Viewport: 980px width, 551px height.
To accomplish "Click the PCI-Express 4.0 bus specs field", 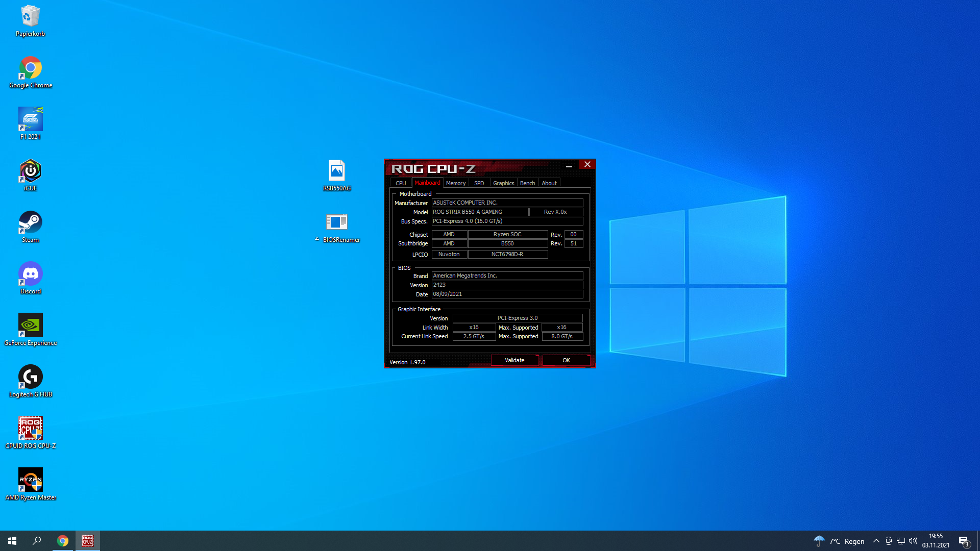I will (x=507, y=221).
